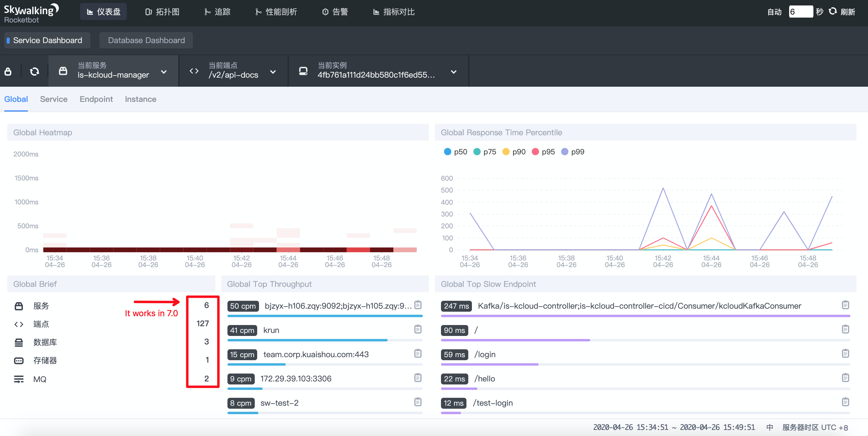The width and height of the screenshot is (868, 436).
Task: Click the reload icon beside the lock
Action: coord(34,72)
